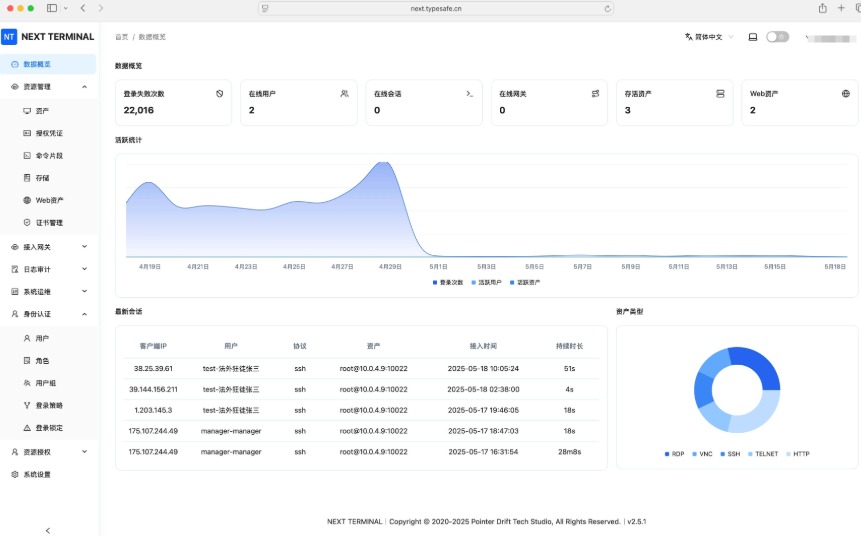Click the dark blue donut chart segment
The height and width of the screenshot is (536, 861).
[x=759, y=367]
